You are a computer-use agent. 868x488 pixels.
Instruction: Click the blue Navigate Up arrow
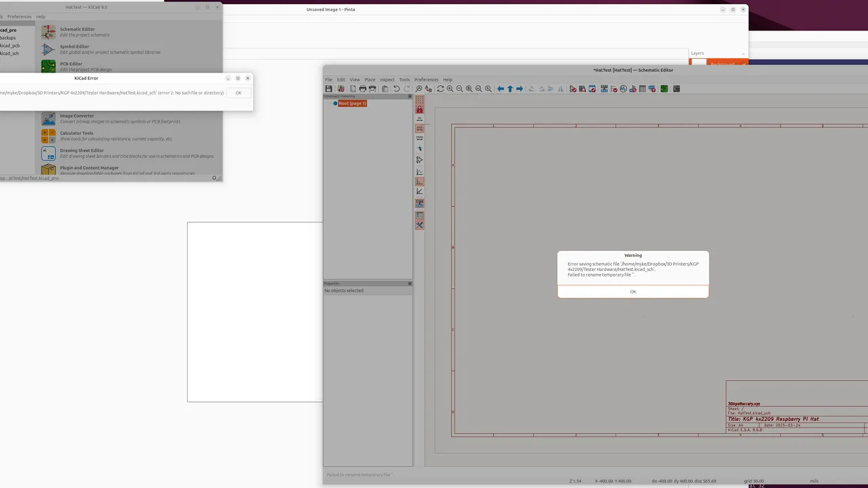coord(510,89)
